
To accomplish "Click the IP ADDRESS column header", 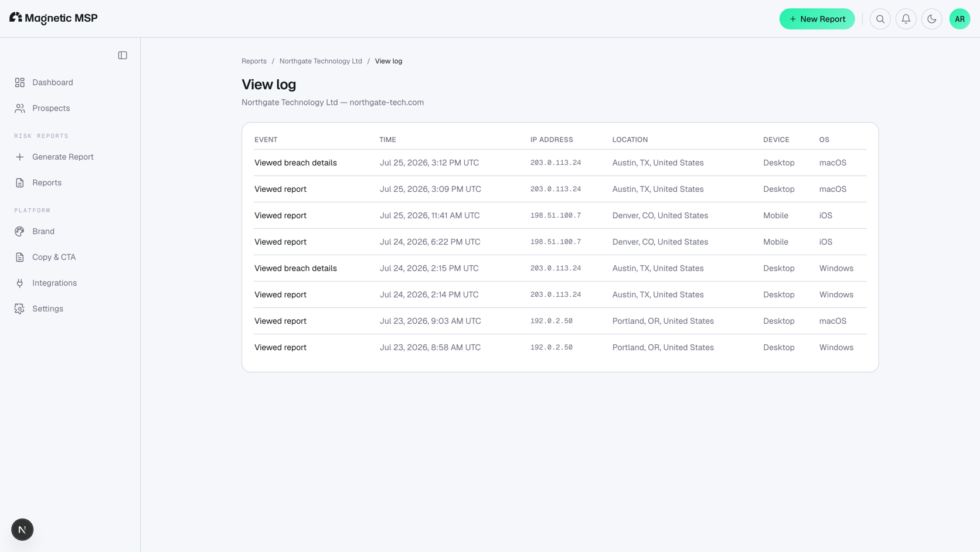I will [x=552, y=140].
